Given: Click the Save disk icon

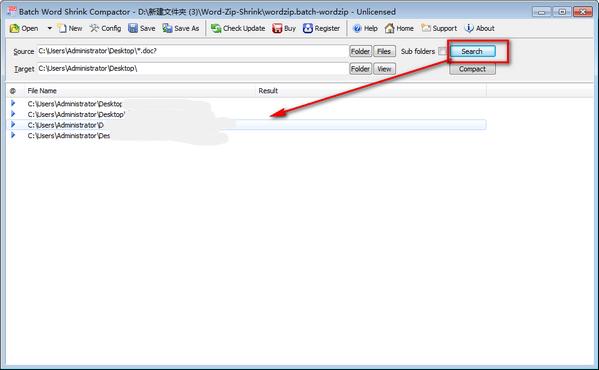Looking at the screenshot, I should coord(133,28).
